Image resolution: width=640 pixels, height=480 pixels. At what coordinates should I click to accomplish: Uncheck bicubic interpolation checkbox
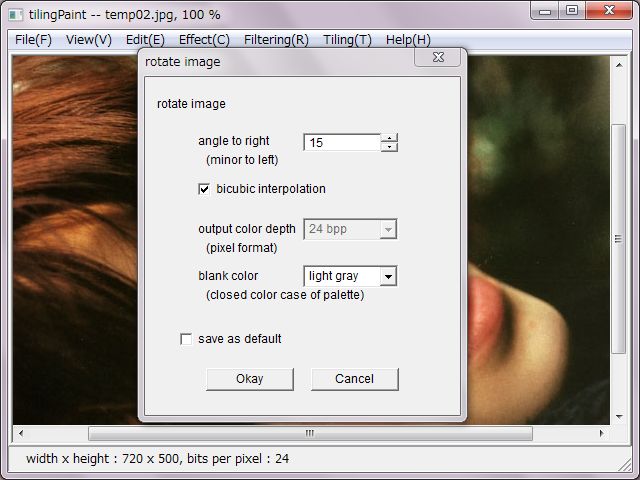tap(204, 189)
